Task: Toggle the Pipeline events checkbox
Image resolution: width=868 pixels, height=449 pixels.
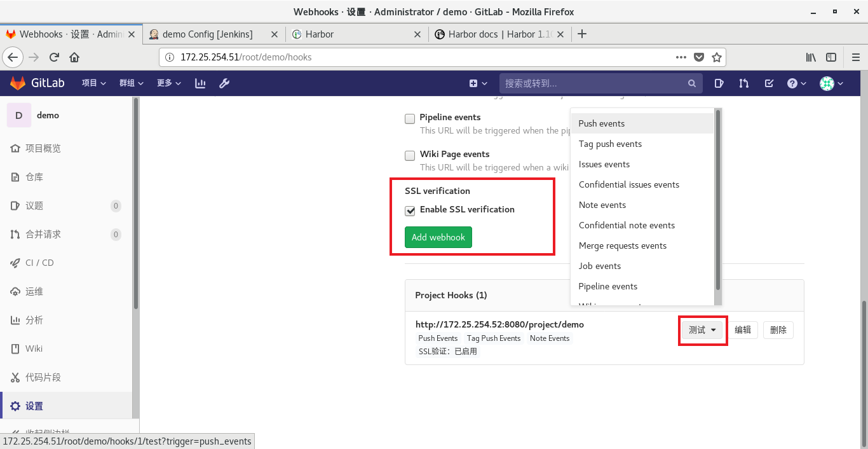Action: [x=410, y=118]
